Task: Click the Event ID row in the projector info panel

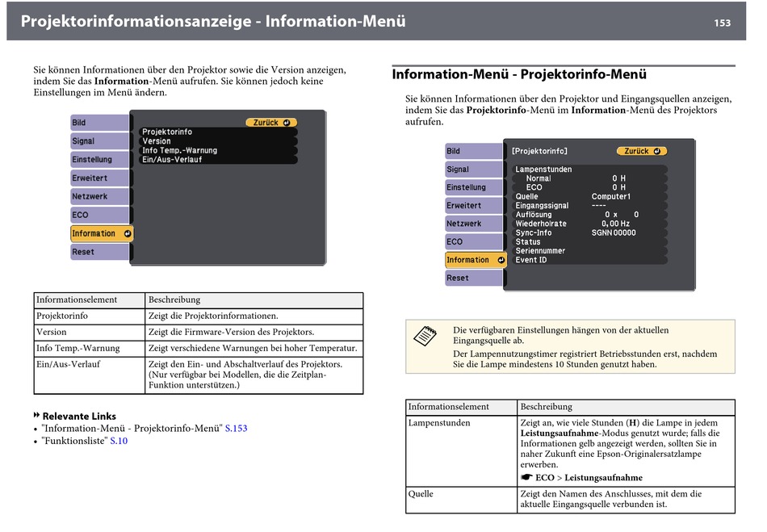Action: click(589, 260)
